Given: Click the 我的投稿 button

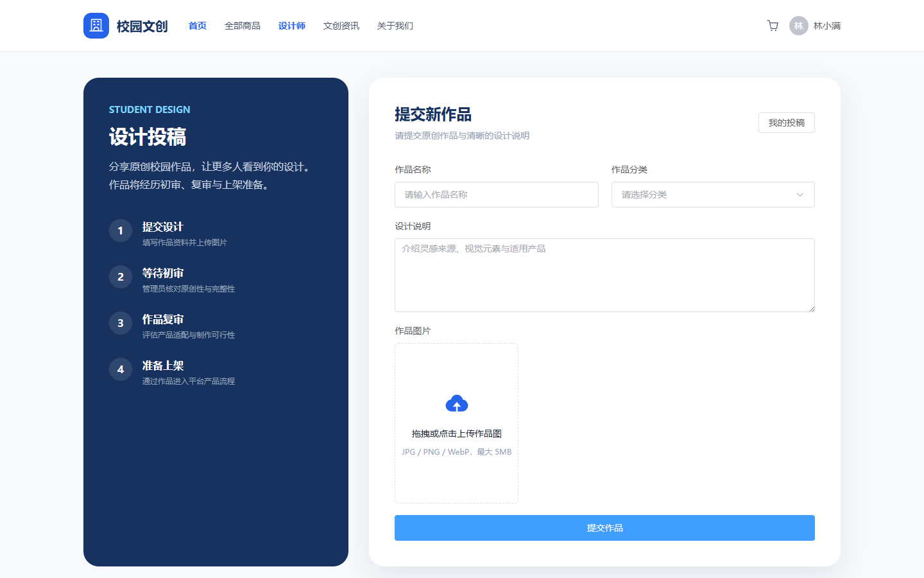Looking at the screenshot, I should [x=787, y=123].
